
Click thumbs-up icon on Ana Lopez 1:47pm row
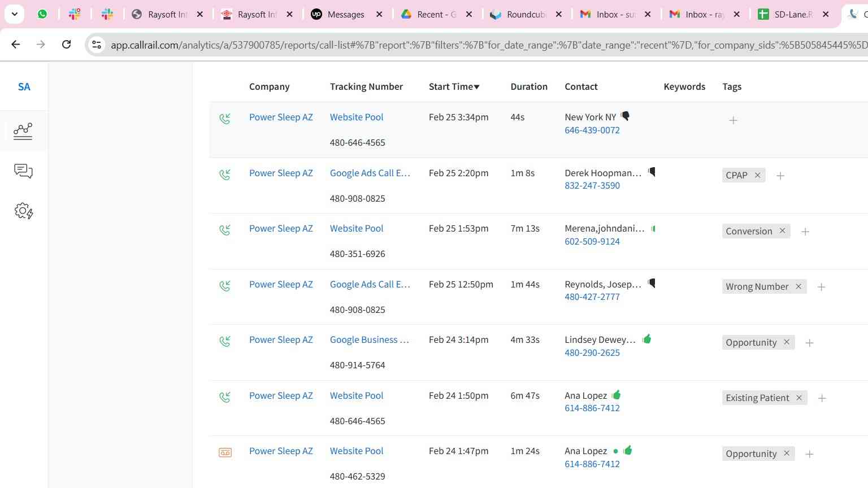click(x=627, y=450)
